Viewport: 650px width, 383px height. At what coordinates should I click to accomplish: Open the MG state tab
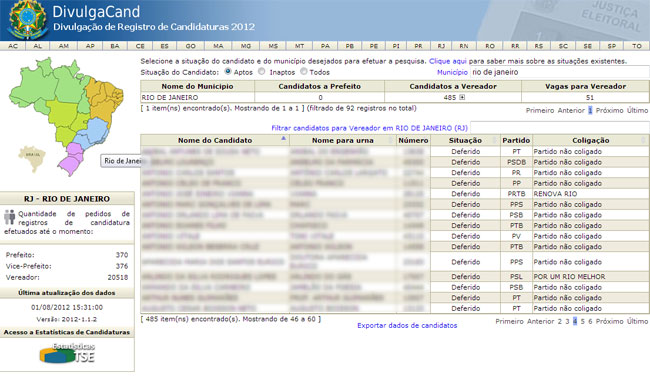coord(246,46)
